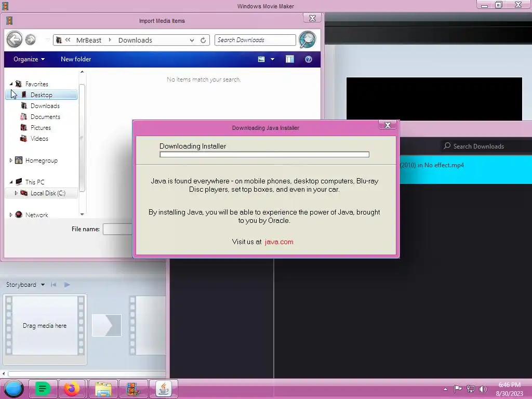Screen dimensions: 532x399
Task: Click Downloads in the address path
Action: pyautogui.click(x=135, y=41)
